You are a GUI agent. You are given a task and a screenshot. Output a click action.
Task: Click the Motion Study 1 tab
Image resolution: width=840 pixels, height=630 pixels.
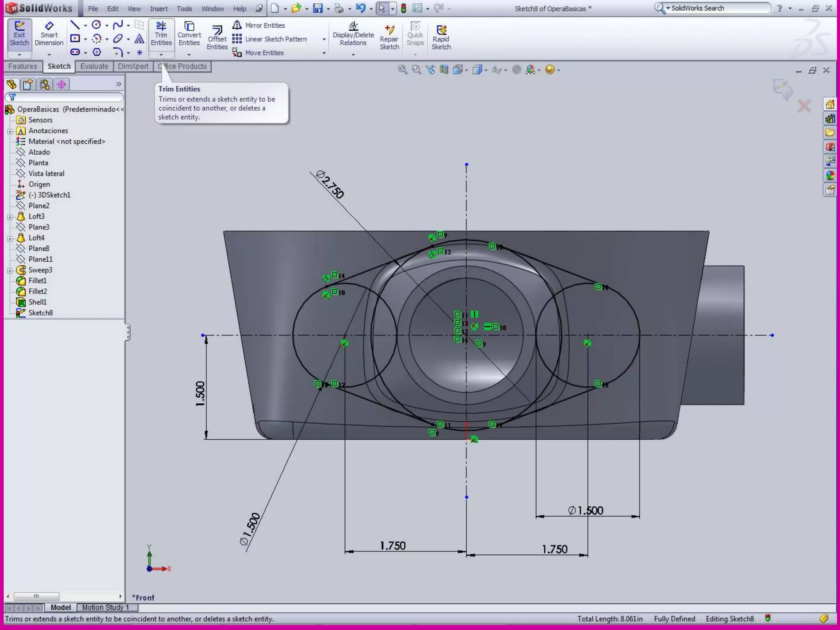pyautogui.click(x=105, y=607)
